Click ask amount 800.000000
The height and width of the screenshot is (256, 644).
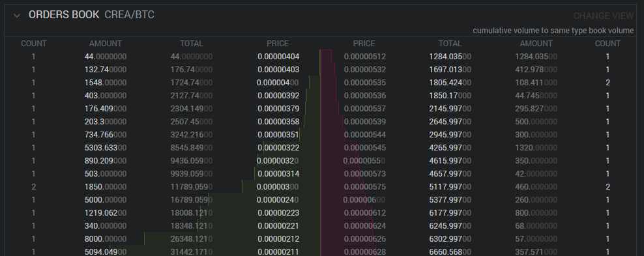[536, 213]
